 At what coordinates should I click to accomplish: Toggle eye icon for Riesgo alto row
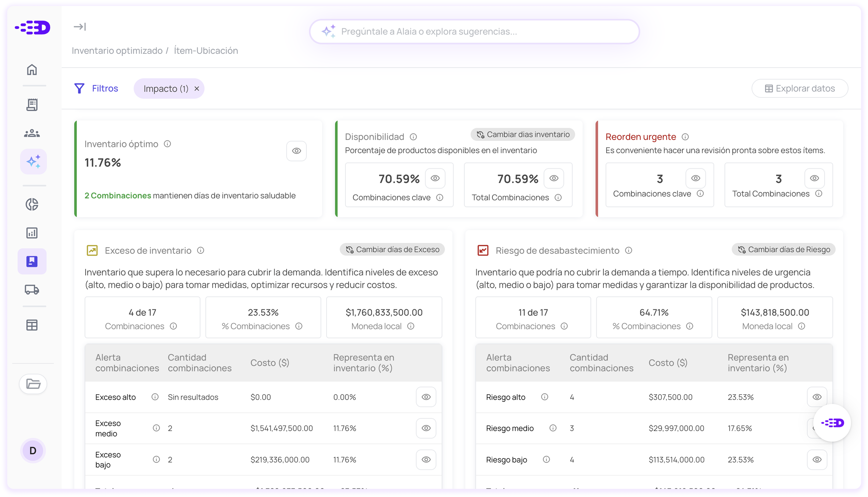pyautogui.click(x=816, y=397)
